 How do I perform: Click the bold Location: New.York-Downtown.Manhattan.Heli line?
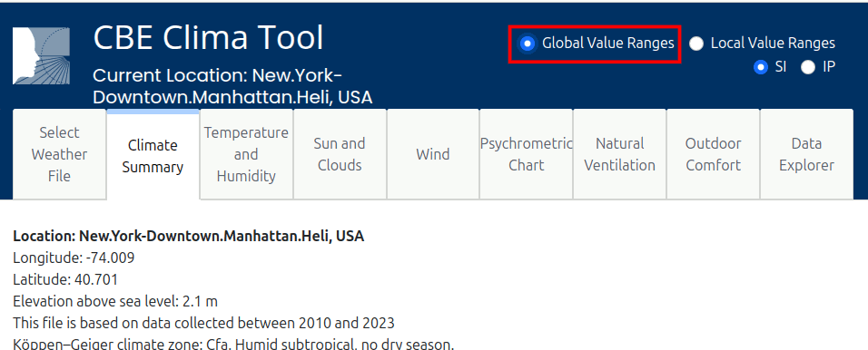[189, 236]
